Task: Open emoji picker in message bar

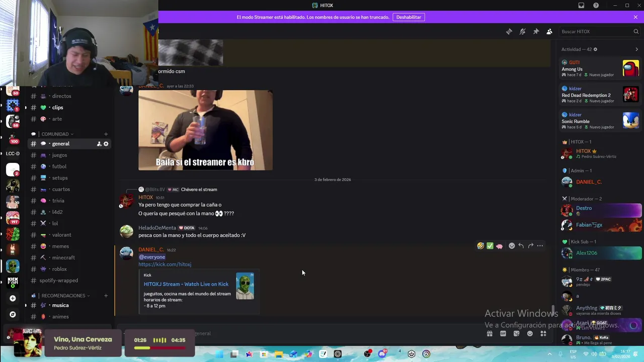Action: (x=530, y=333)
